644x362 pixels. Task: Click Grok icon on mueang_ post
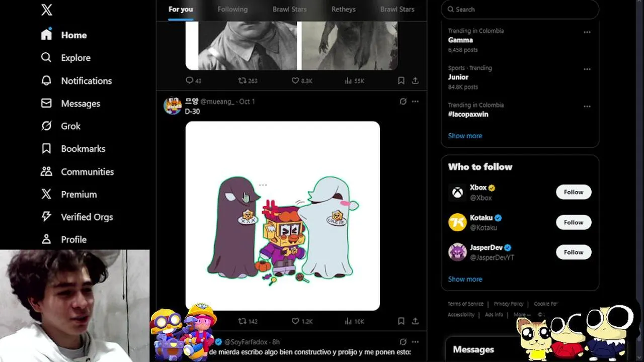click(403, 102)
